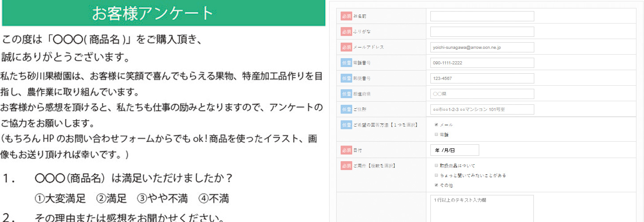Click question 2 text その理由または感想をお聞かせください
This screenshot has width=644, height=222.
(130, 218)
